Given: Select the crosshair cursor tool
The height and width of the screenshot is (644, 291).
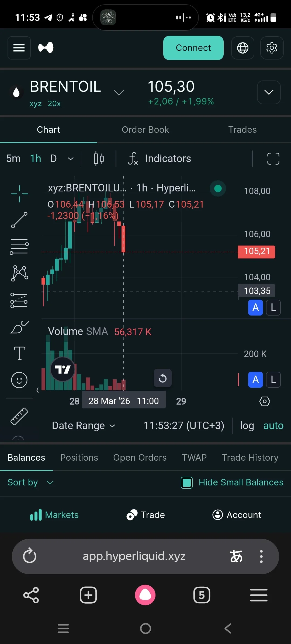Looking at the screenshot, I should [19, 194].
